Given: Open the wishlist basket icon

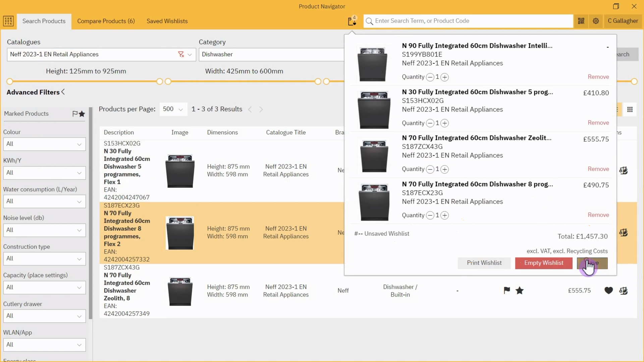Looking at the screenshot, I should 352,21.
